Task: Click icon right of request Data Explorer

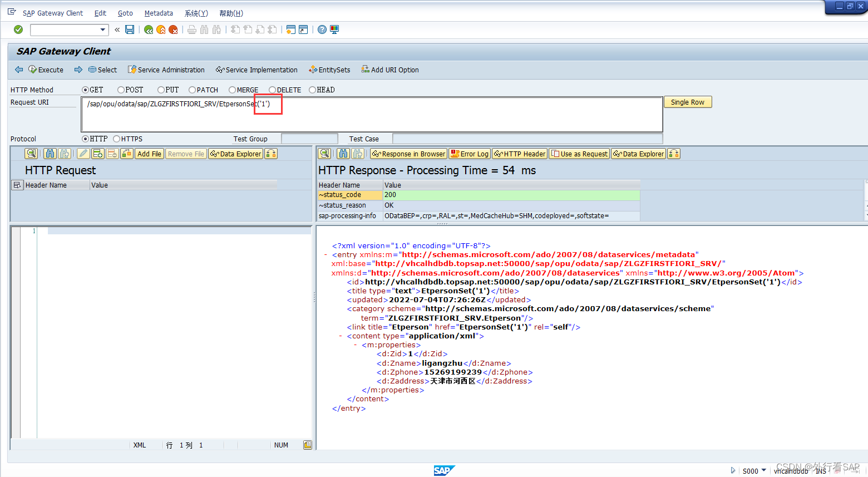Action: click(x=271, y=154)
